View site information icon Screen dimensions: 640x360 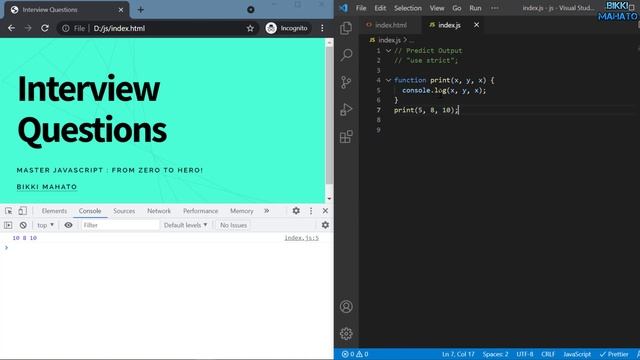(x=66, y=28)
